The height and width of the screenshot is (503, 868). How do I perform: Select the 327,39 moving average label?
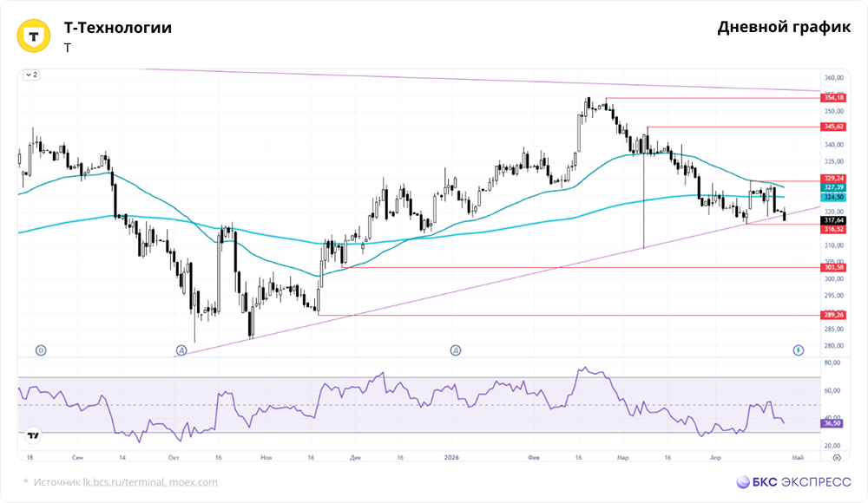(833, 187)
